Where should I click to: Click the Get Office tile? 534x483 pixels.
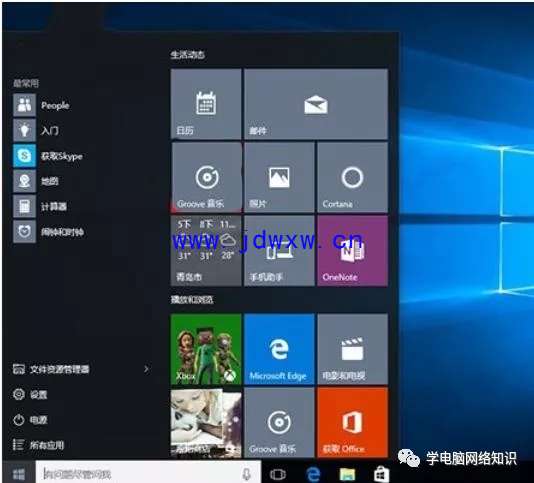pos(352,422)
